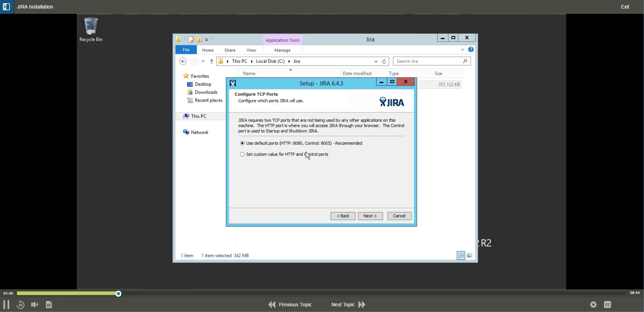Screen dimensions: 644x312
Task: Click Local Disk (C:) breadcrumb
Action: tap(270, 61)
